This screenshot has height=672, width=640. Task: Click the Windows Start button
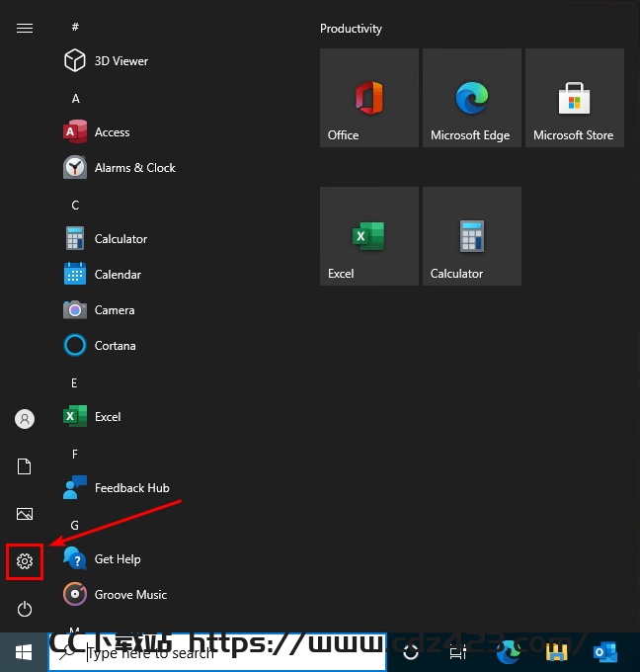(24, 652)
